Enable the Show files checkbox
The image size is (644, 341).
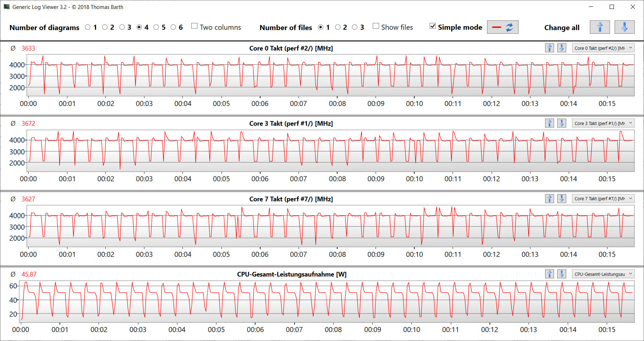click(x=376, y=26)
